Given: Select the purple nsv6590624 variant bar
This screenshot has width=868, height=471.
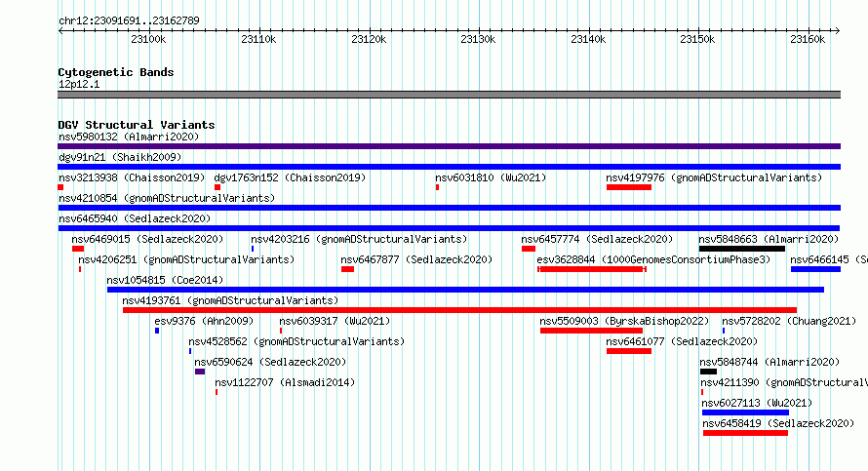Looking at the screenshot, I should click(200, 372).
